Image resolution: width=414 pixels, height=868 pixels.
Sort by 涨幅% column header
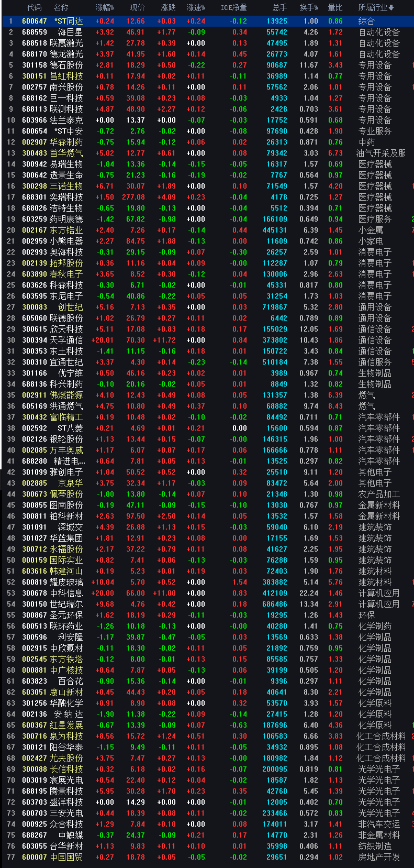click(106, 8)
